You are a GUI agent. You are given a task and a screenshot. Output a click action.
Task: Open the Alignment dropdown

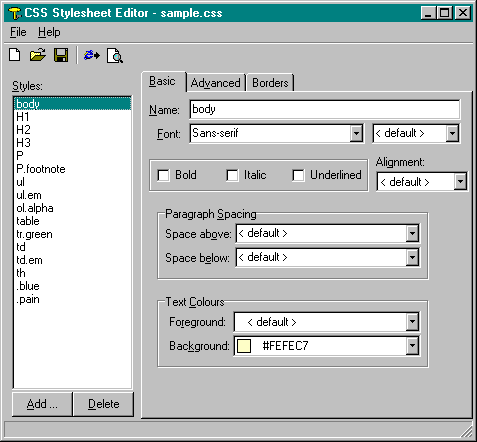(x=460, y=182)
